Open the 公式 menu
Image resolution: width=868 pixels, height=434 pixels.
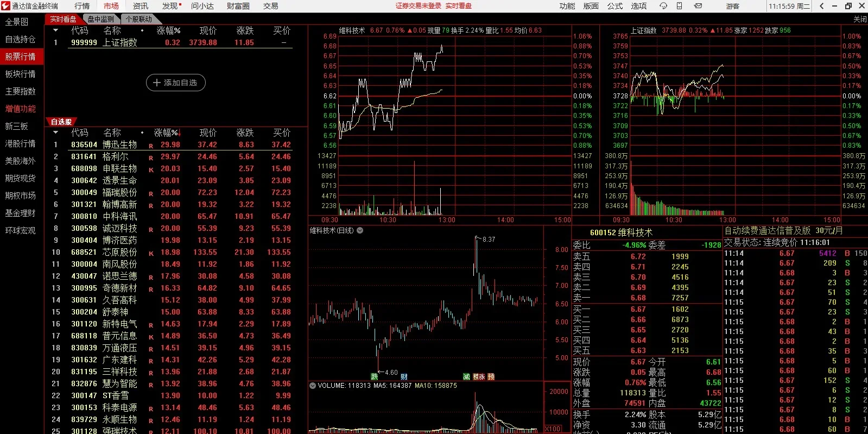[x=615, y=6]
